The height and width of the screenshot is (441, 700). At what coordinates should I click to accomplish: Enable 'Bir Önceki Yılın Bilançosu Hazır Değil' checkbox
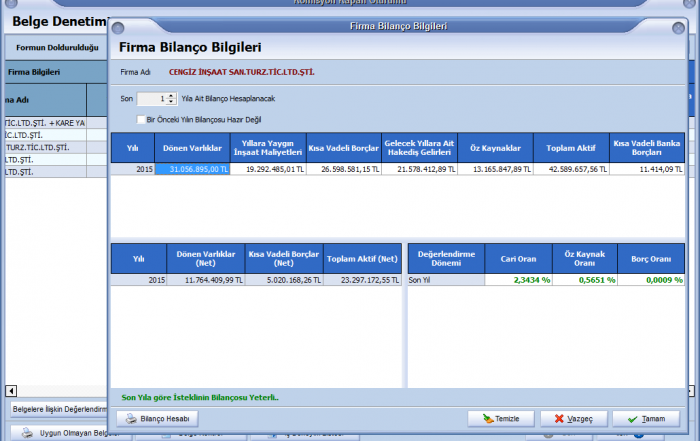pos(142,119)
